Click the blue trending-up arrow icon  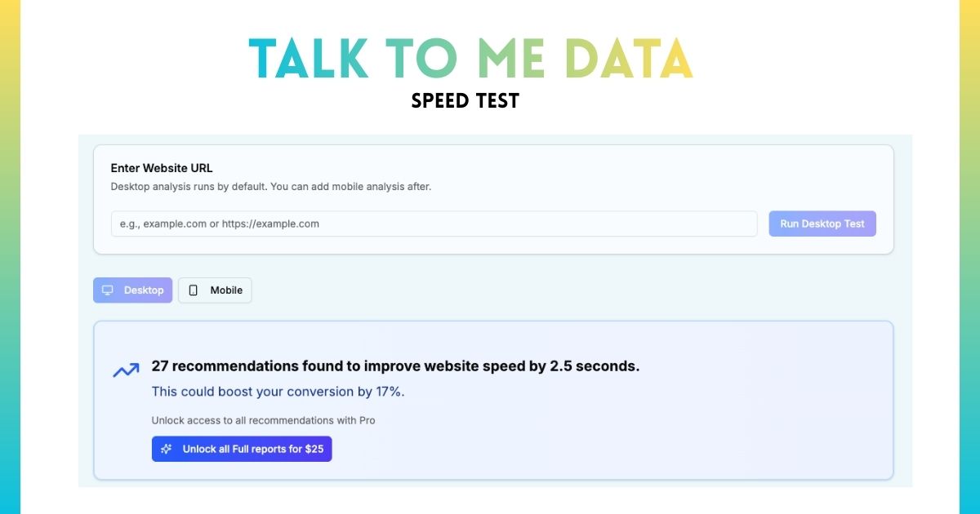126,370
